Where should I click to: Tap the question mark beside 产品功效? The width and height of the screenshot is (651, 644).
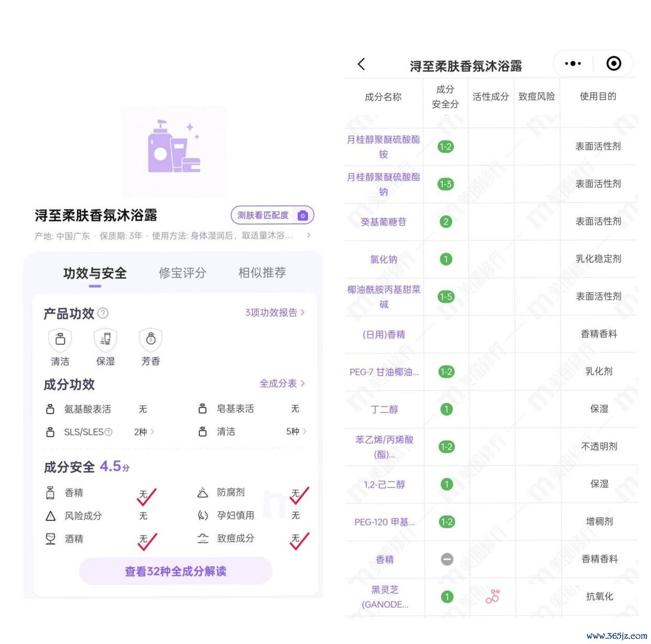103,313
